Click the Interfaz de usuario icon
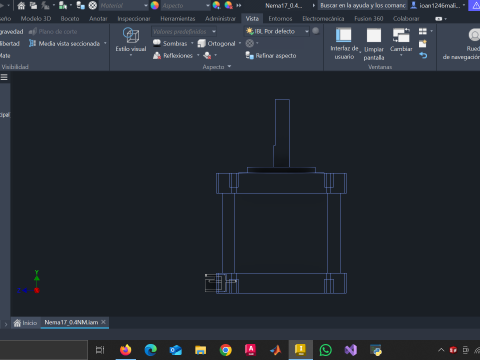 coord(344,35)
